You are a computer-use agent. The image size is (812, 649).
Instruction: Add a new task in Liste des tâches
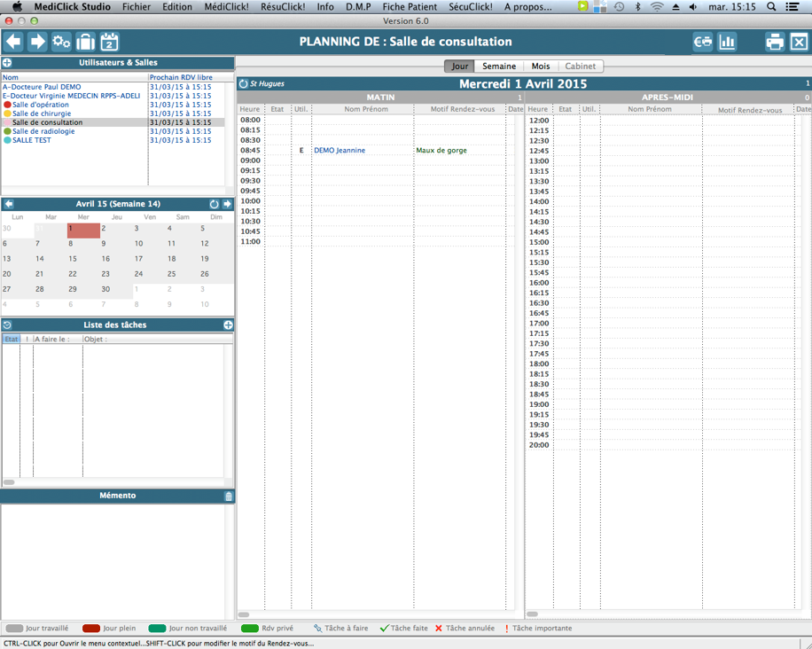(x=228, y=325)
